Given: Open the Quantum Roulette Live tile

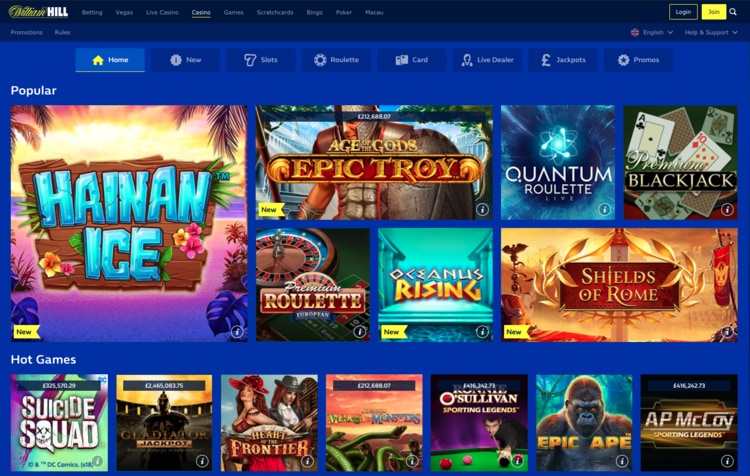Looking at the screenshot, I should coord(558,162).
